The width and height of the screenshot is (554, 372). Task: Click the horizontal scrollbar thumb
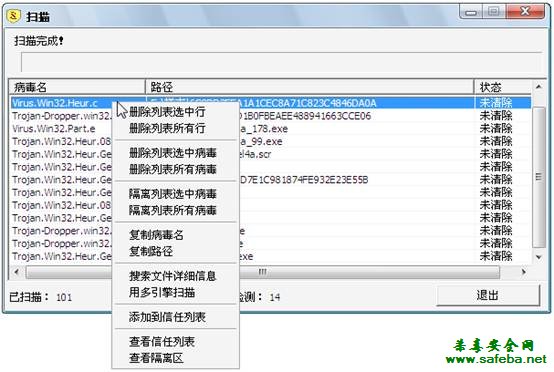[x=263, y=272]
